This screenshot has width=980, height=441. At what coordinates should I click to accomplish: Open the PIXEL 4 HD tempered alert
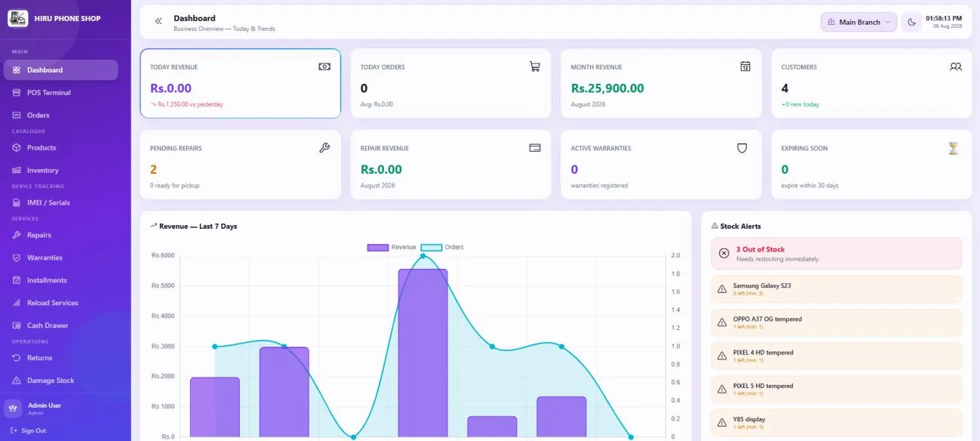[836, 356]
